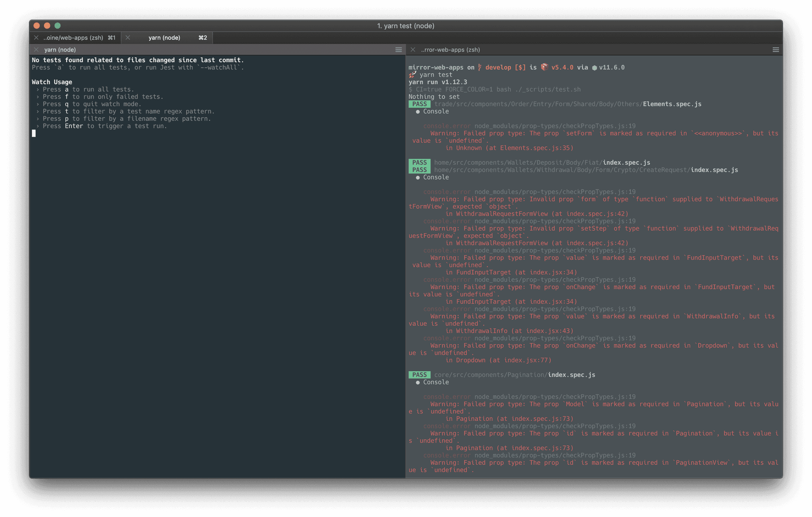Open the left yarn pane options menu
Viewport: 812px width, 517px height.
pyautogui.click(x=398, y=50)
